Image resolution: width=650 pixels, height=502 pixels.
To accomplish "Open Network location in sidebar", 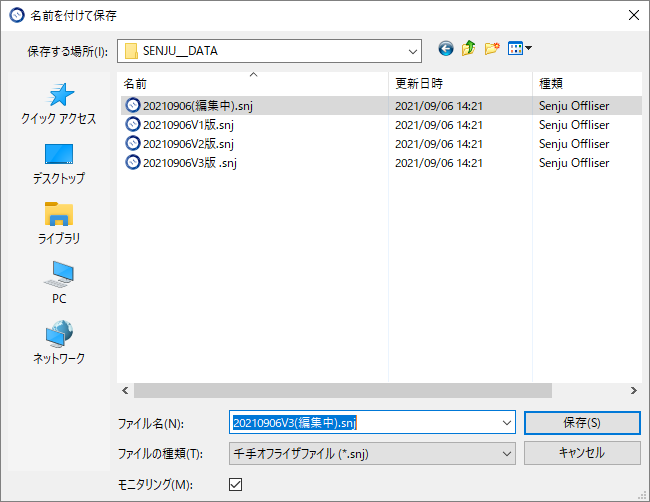I will tap(59, 342).
